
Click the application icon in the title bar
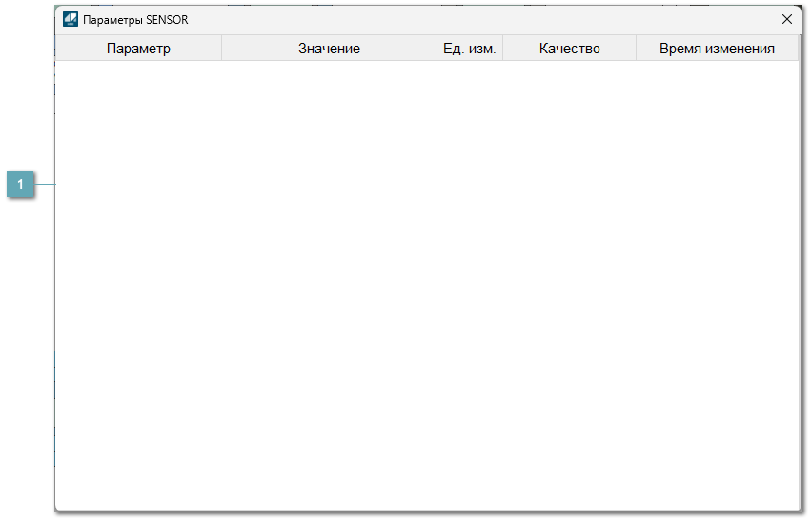pyautogui.click(x=71, y=19)
